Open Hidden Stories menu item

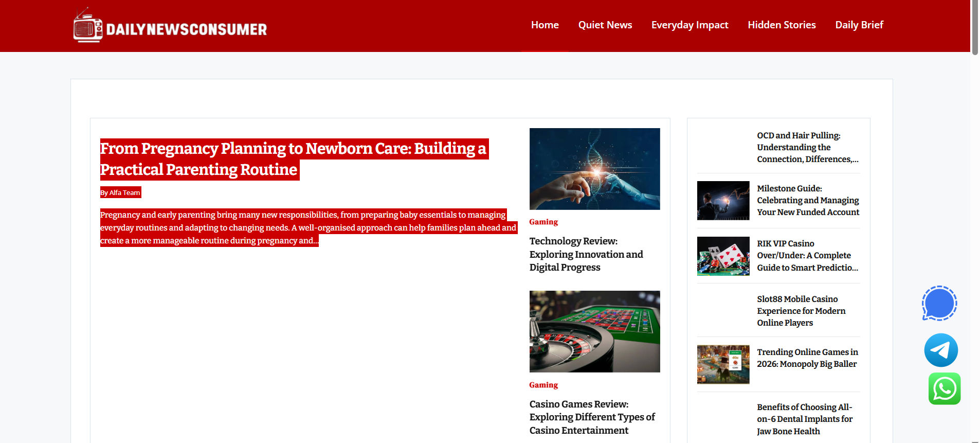(782, 25)
